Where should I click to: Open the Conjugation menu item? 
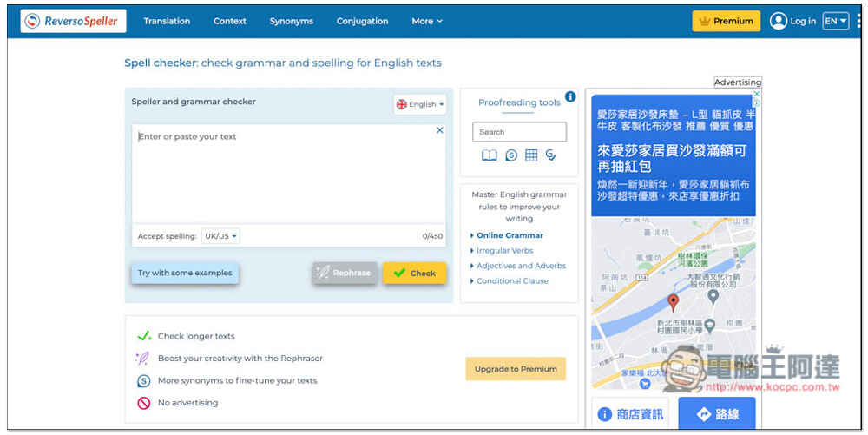362,21
